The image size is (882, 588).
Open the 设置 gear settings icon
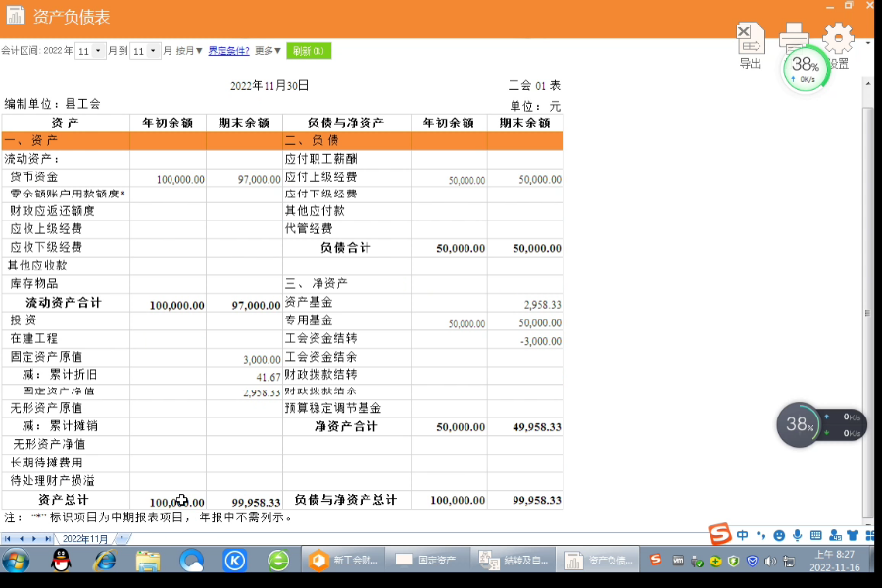pos(838,39)
